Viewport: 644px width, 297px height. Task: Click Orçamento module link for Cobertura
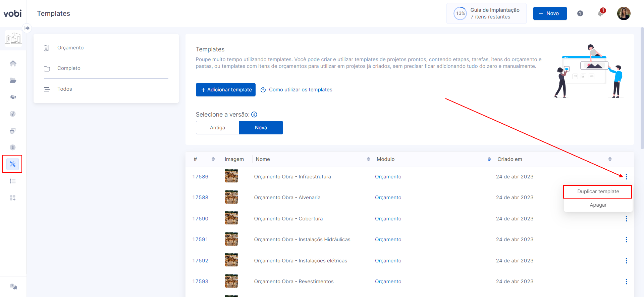(x=388, y=219)
